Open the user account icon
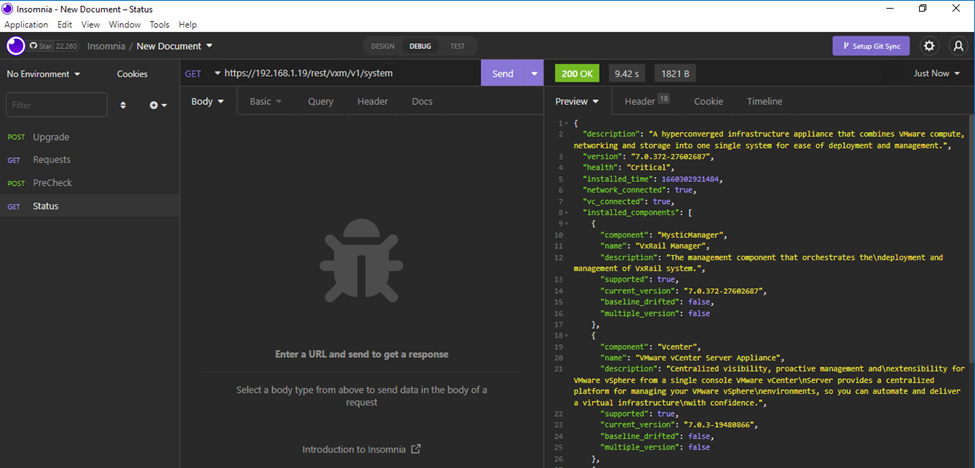This screenshot has height=468, width=975. pos(958,46)
